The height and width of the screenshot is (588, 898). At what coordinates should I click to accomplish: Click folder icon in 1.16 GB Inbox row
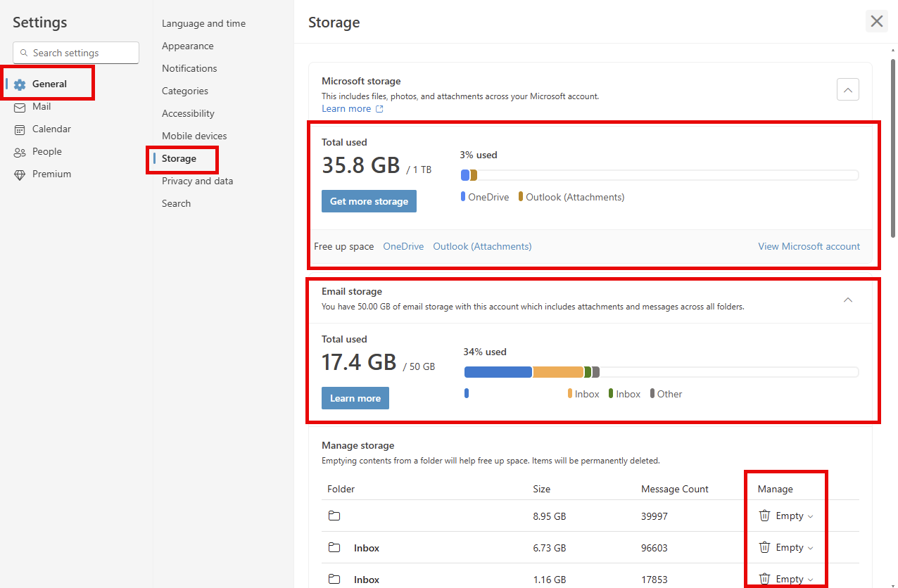[x=334, y=580]
